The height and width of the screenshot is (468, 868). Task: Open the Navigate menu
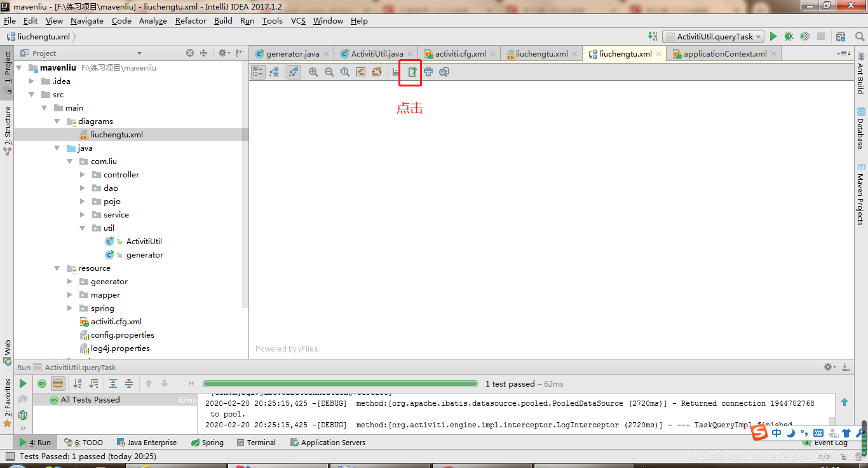point(87,20)
